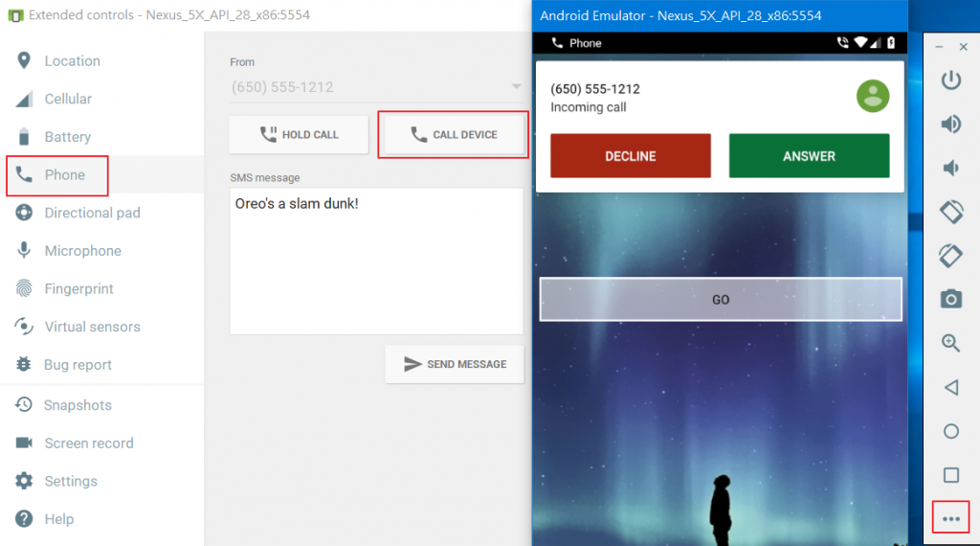Screen dimensions: 980x546
Task: Decline the incoming call
Action: (x=630, y=156)
